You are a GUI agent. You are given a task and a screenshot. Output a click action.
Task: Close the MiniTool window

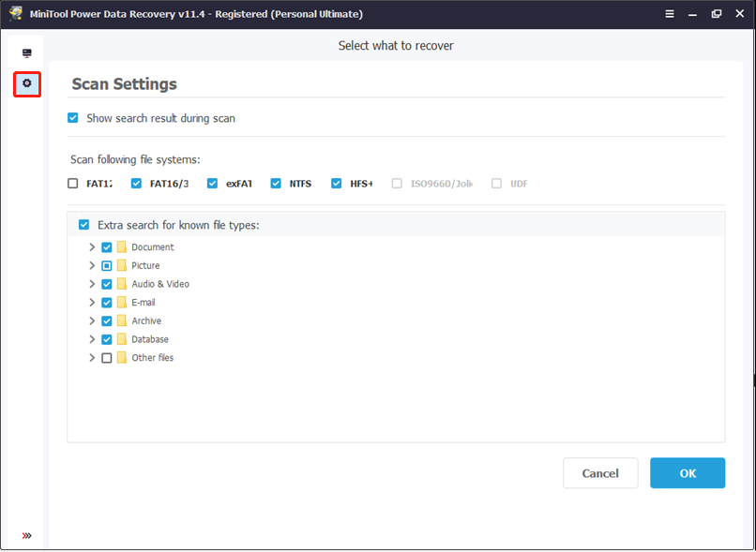(740, 14)
